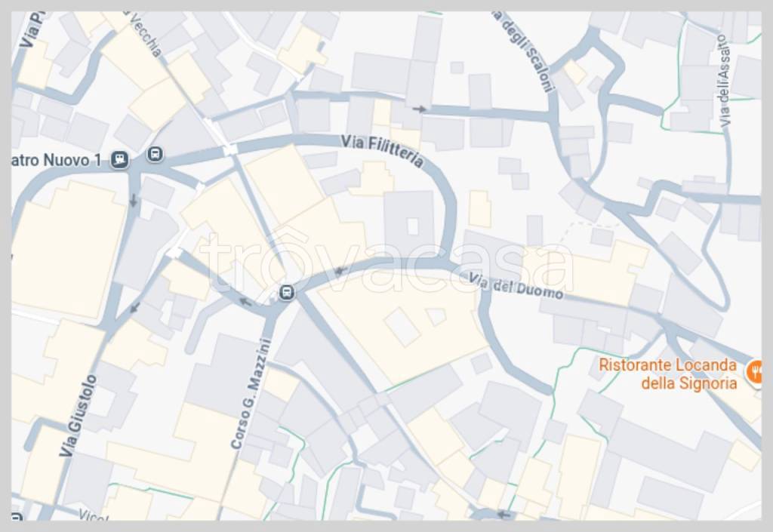Screen dimensions: 773x532
Task: Click the Via Giustolo street label
Action: pyautogui.click(x=79, y=415)
